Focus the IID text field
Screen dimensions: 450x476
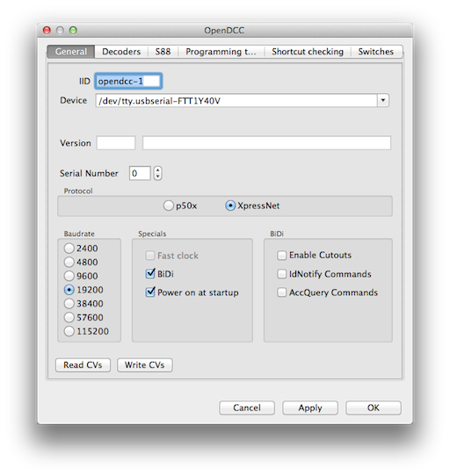(128, 81)
